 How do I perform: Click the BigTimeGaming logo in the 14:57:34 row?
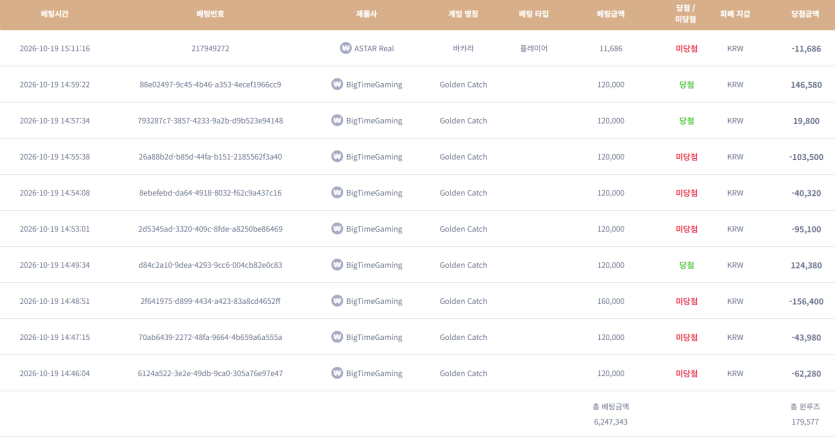point(337,120)
